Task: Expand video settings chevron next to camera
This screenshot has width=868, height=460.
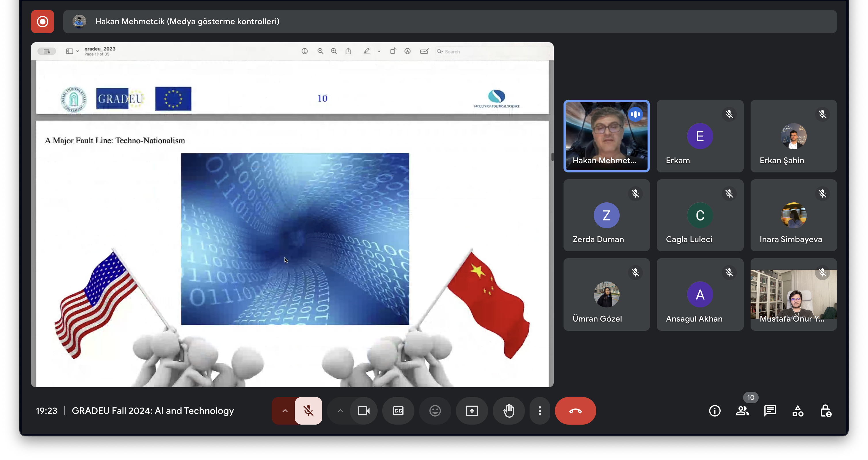Action: point(340,410)
